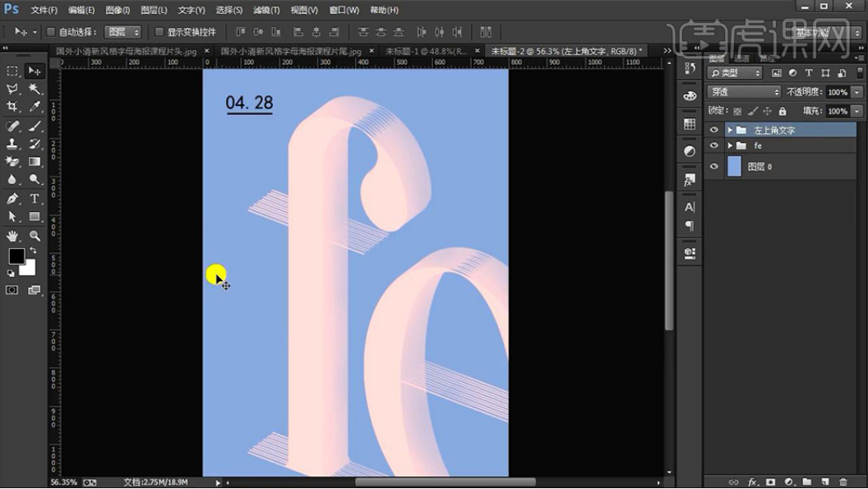Image resolution: width=868 pixels, height=489 pixels.
Task: Select the Rectangle shape tool
Action: coord(35,216)
